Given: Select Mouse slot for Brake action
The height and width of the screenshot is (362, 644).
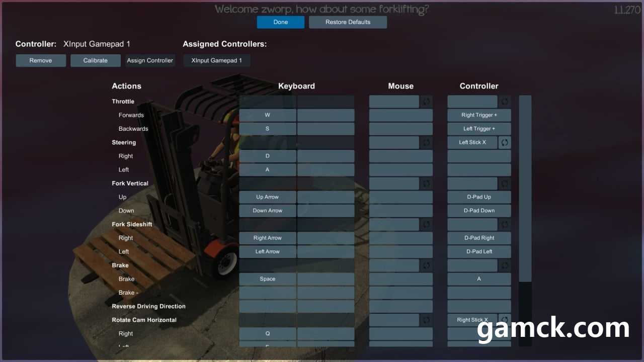Looking at the screenshot, I should pyautogui.click(x=401, y=279).
